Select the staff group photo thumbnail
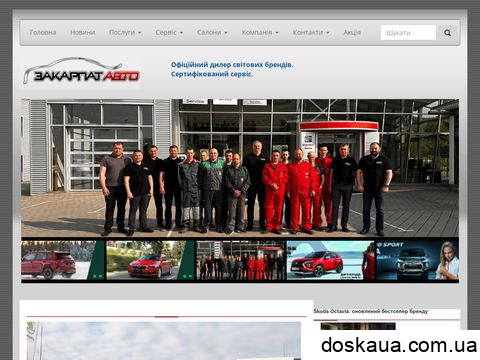The width and height of the screenshot is (480, 360). [x=240, y=260]
